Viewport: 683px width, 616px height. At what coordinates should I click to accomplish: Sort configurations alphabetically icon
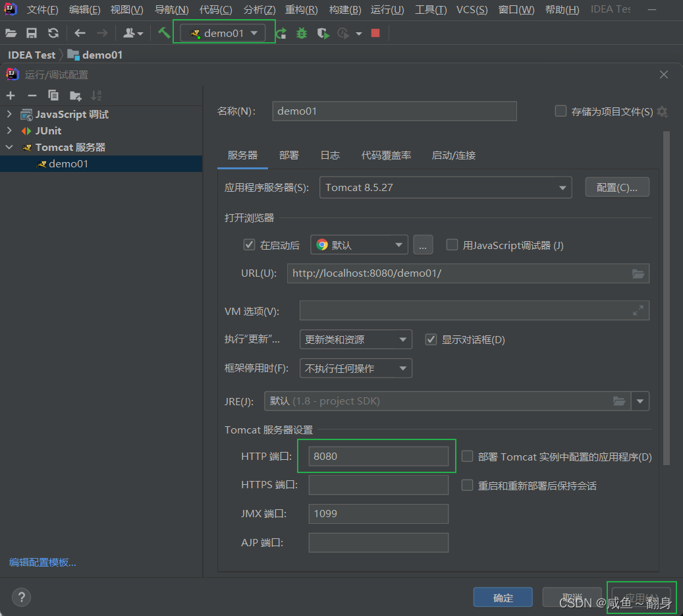click(96, 95)
